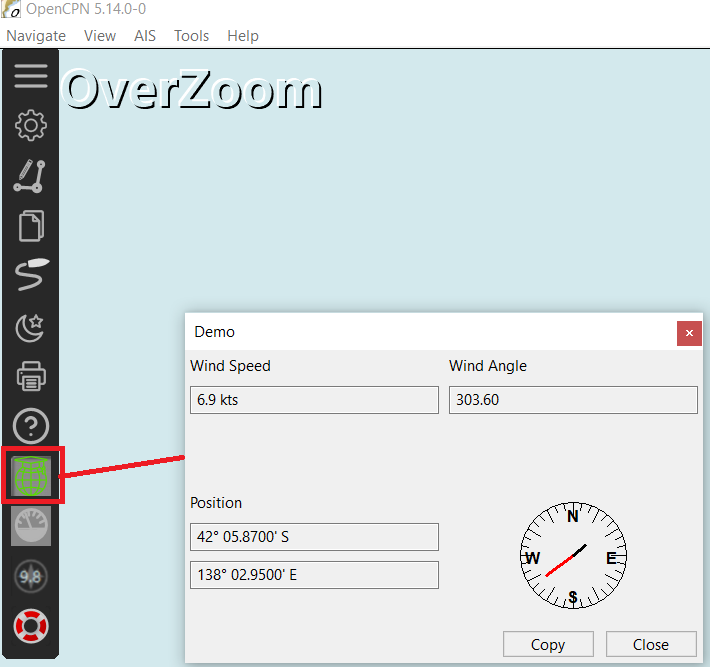Click the wind compass dial

click(573, 556)
